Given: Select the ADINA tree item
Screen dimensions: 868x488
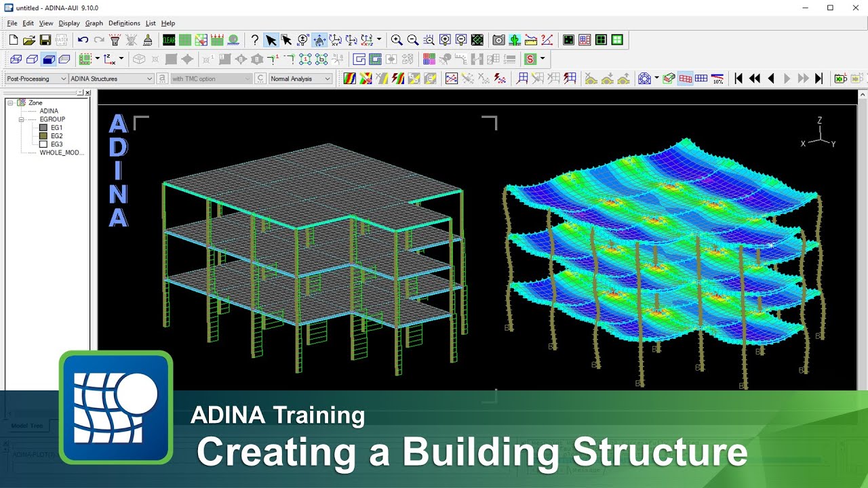Looking at the screenshot, I should 49,111.
